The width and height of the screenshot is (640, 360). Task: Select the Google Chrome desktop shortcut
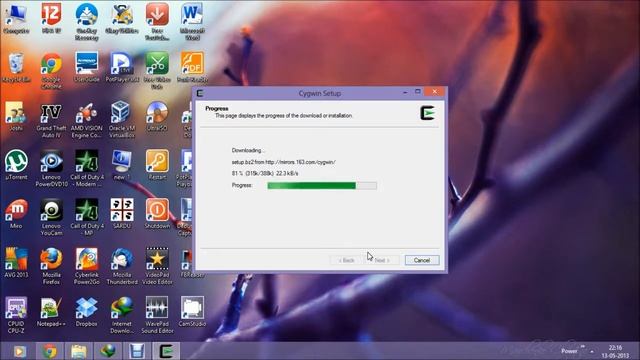(51, 71)
